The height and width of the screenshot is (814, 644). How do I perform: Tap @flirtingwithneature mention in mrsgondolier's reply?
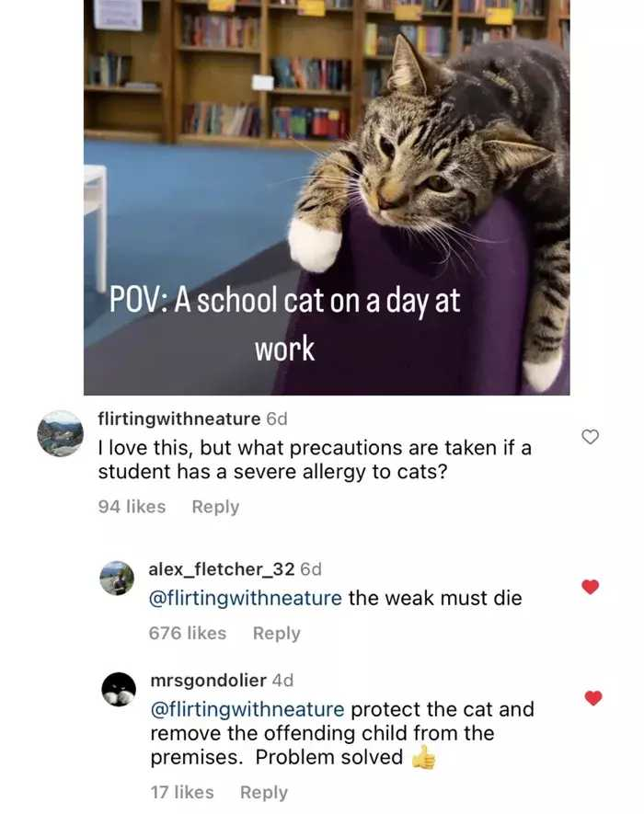247,709
